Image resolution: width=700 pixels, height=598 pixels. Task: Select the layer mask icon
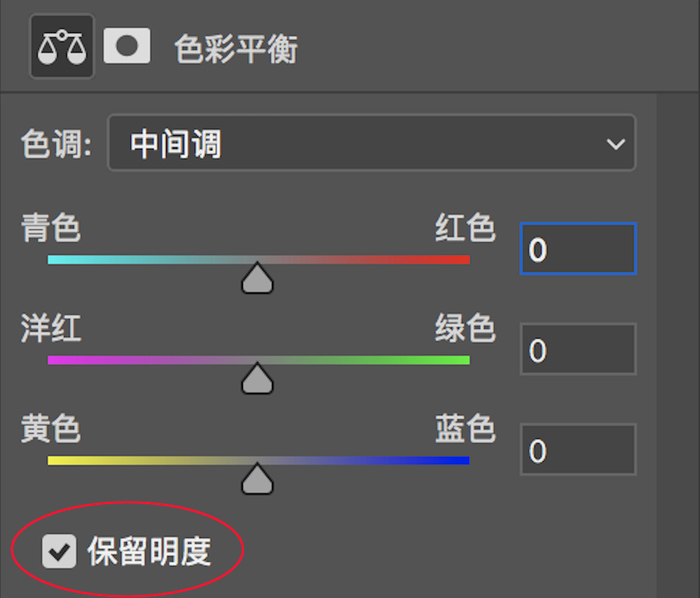pyautogui.click(x=127, y=46)
